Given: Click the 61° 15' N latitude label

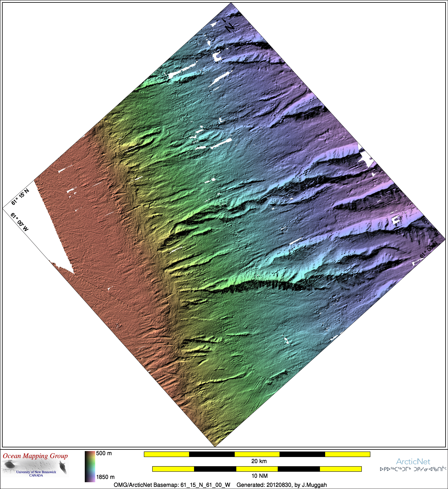Looking at the screenshot, I should pos(20,197).
